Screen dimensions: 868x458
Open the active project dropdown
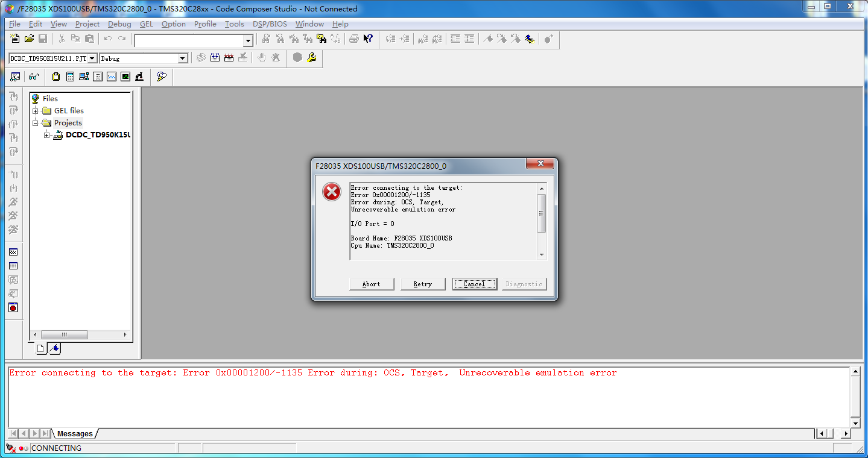92,58
